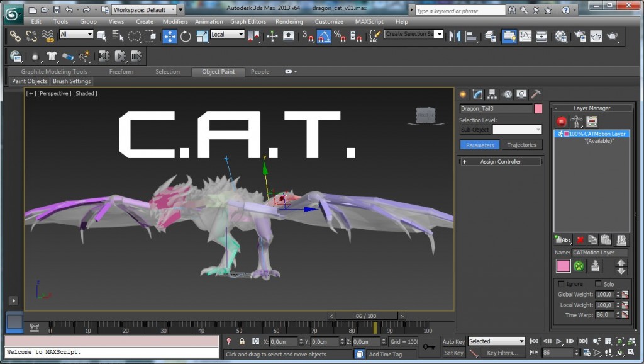Screen dimensions: 644x364
Task: Click the red X remove layer icon
Action: click(580, 240)
